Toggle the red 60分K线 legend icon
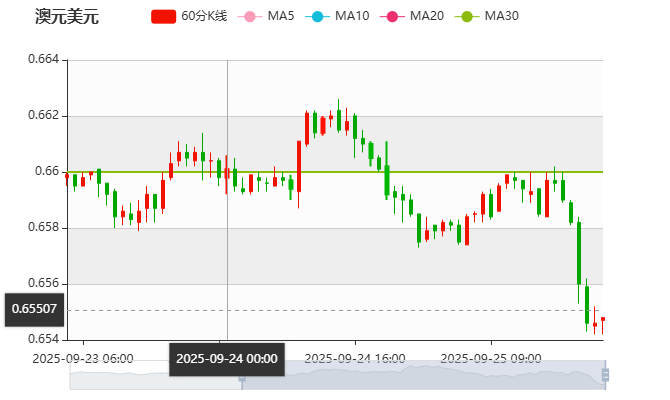Viewport: 670px width, 400px height. 164,16
